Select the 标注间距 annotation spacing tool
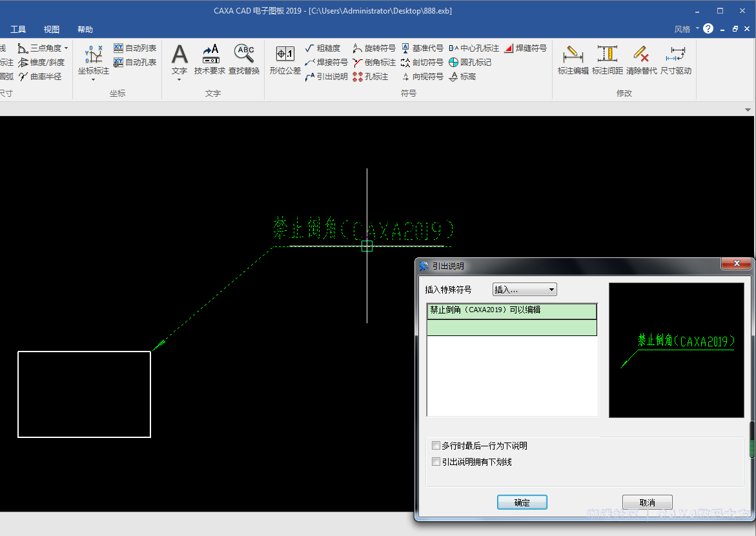Viewport: 756px width, 536px height. [607, 56]
